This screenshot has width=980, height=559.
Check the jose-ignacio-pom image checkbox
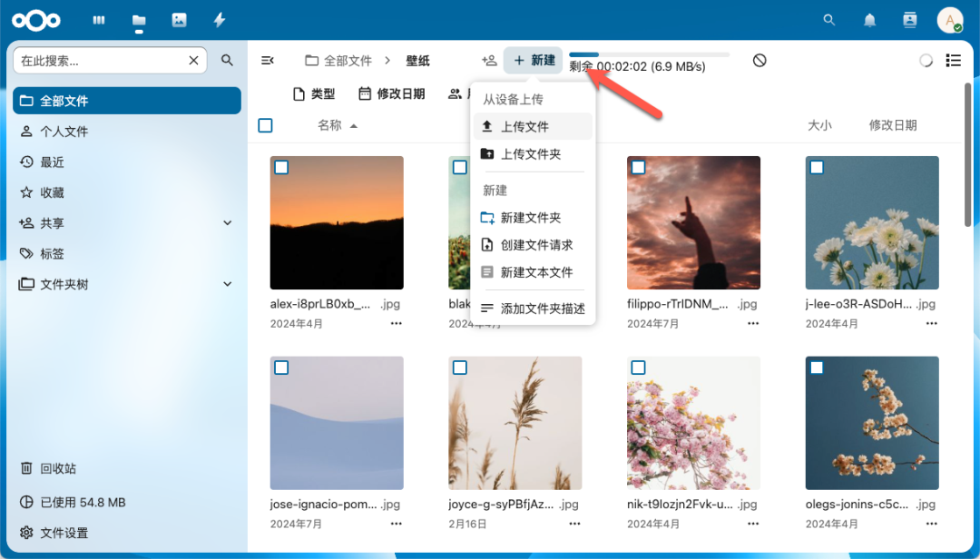pyautogui.click(x=281, y=368)
